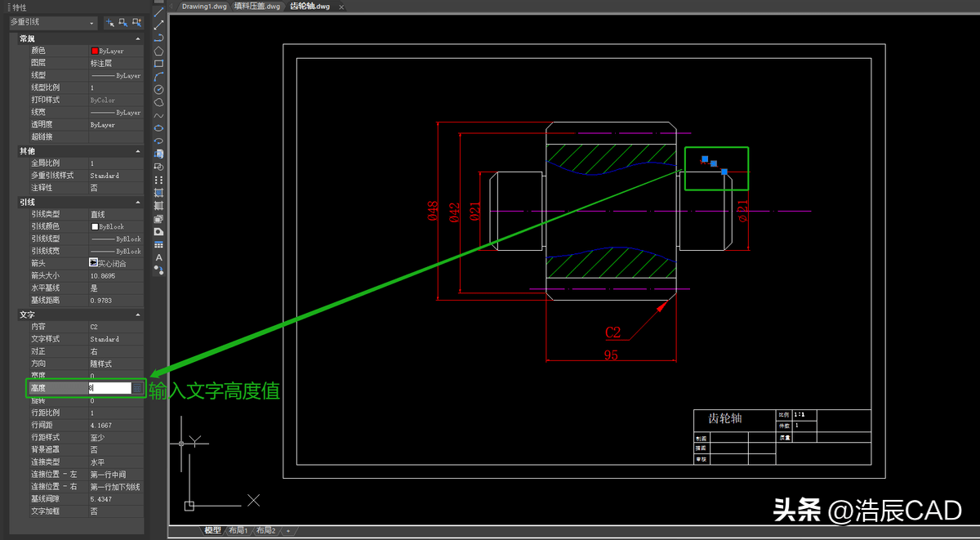980x540 pixels.
Task: Switch to the Drawing1.dwg tab
Action: click(x=205, y=7)
